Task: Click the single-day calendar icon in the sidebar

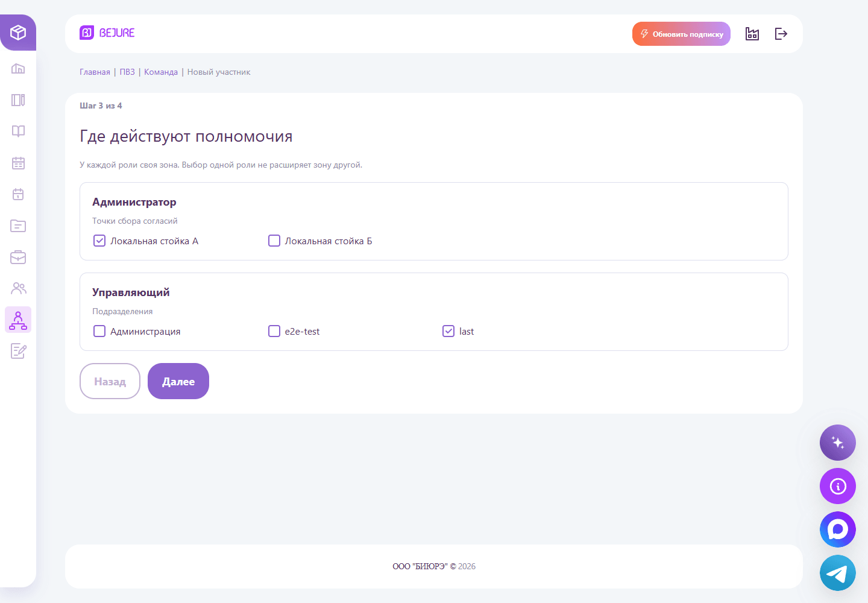Action: pos(18,194)
